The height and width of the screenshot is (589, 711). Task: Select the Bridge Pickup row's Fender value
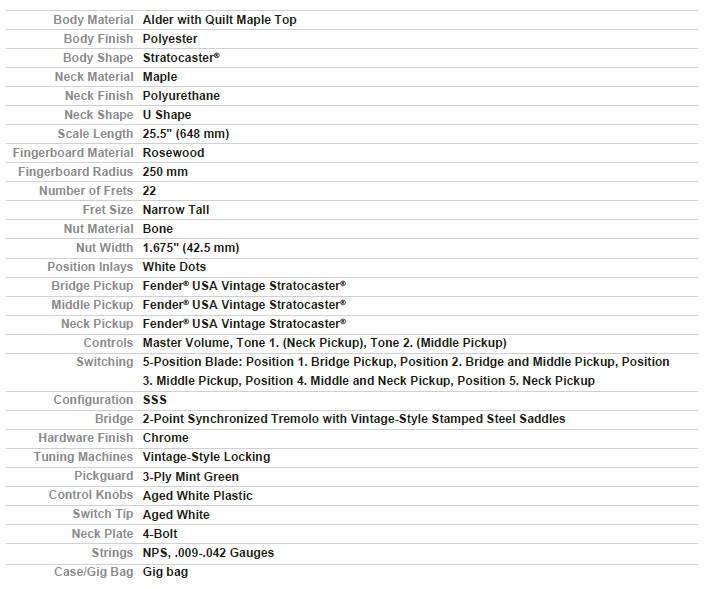(244, 287)
